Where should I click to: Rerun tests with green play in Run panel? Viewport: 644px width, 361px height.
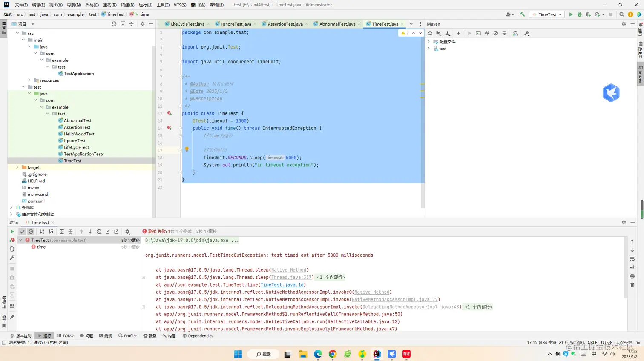click(12, 232)
